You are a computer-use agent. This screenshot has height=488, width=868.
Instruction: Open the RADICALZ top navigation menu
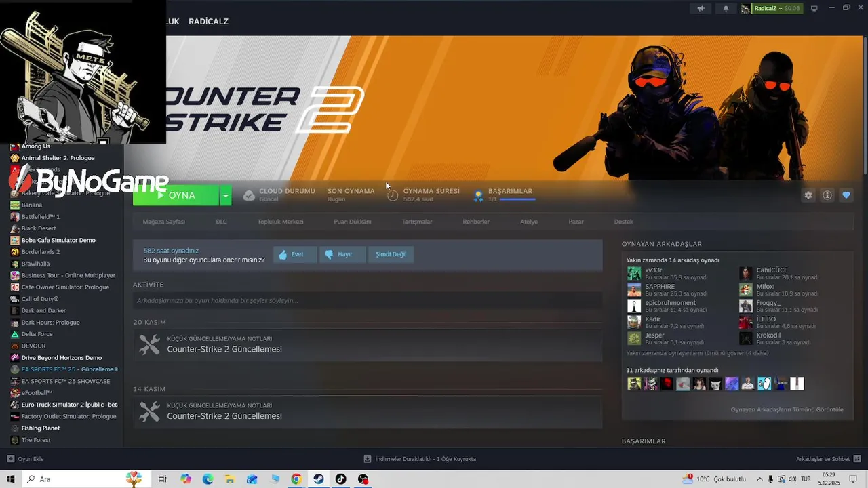pyautogui.click(x=208, y=22)
